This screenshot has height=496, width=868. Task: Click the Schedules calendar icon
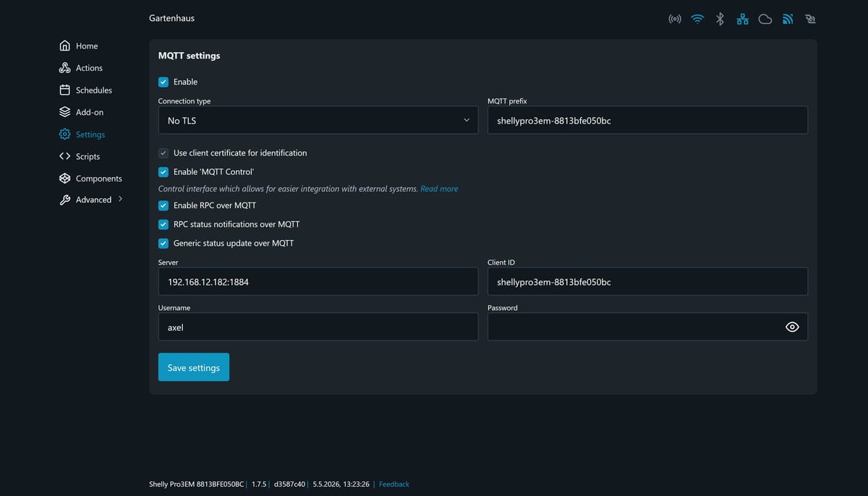click(x=65, y=90)
